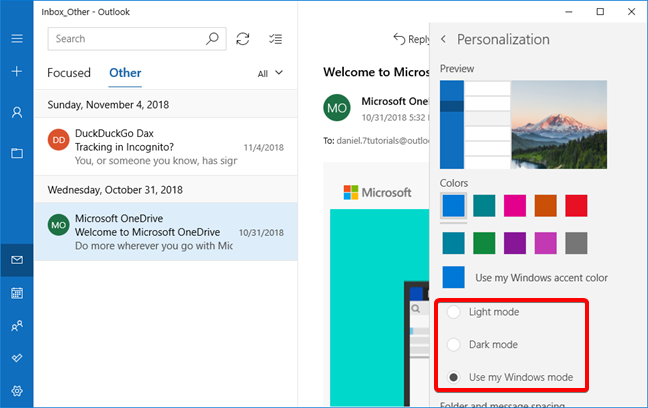Pick the teal color swatch
Image resolution: width=648 pixels, height=408 pixels.
[484, 205]
